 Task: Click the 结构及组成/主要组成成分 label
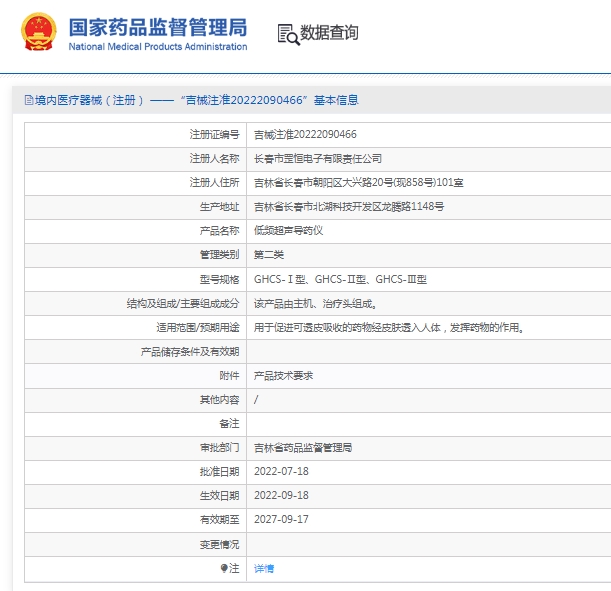pos(183,303)
